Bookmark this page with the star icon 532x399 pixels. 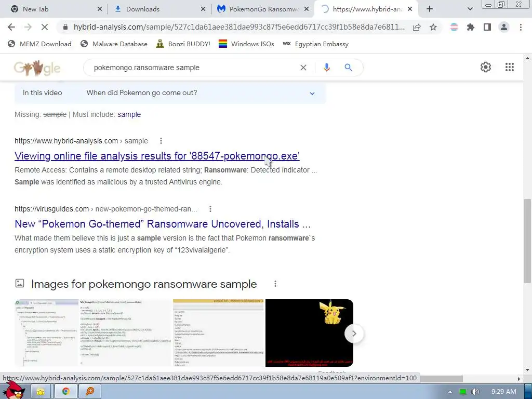click(x=433, y=27)
